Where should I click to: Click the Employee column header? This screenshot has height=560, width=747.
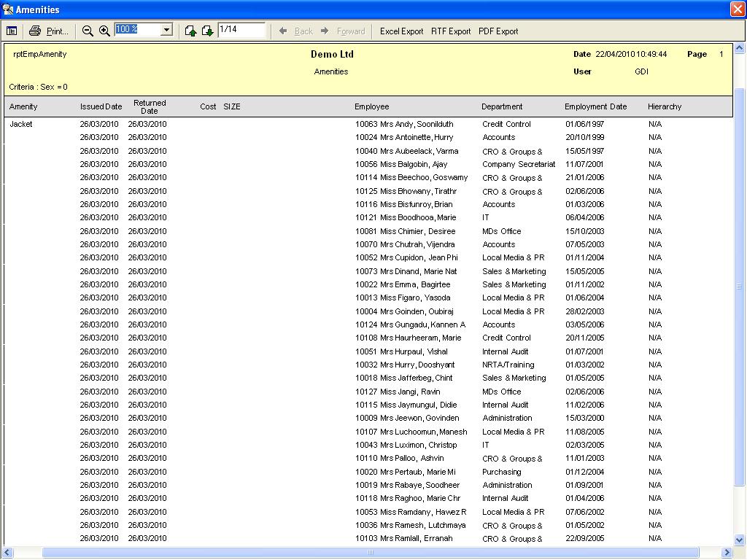(372, 106)
